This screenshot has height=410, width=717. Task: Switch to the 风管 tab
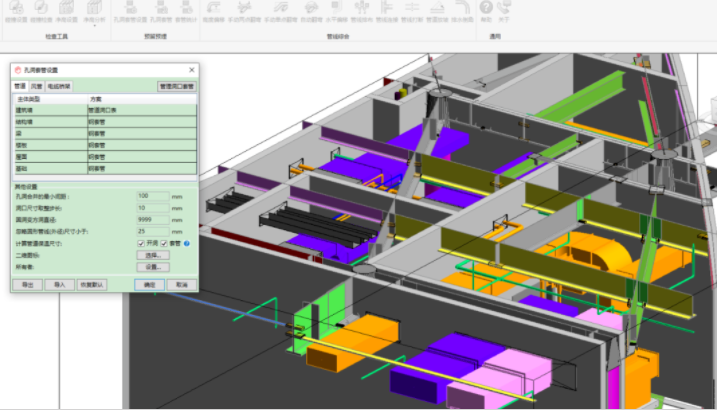37,87
